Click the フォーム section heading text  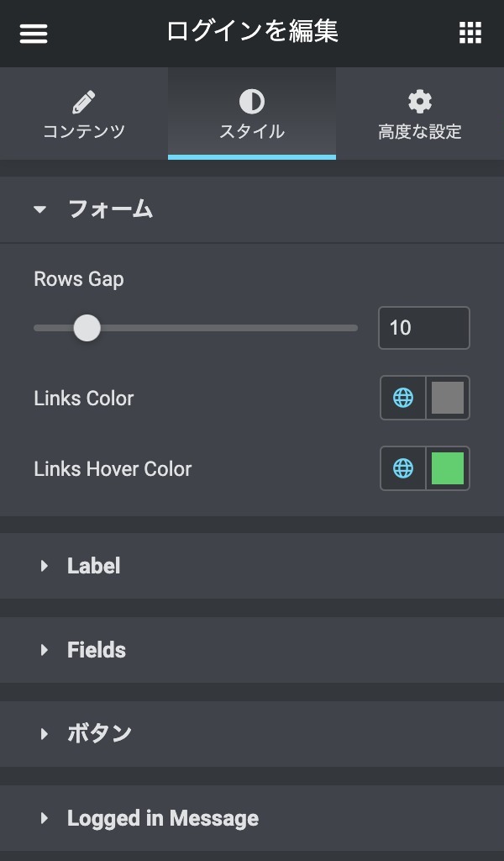(110, 209)
